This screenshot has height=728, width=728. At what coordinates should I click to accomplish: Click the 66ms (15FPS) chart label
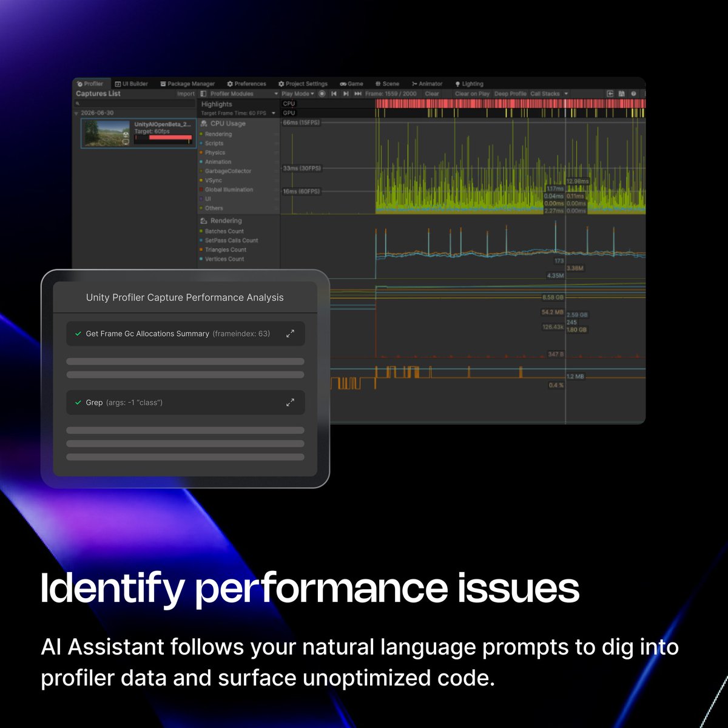(x=302, y=123)
